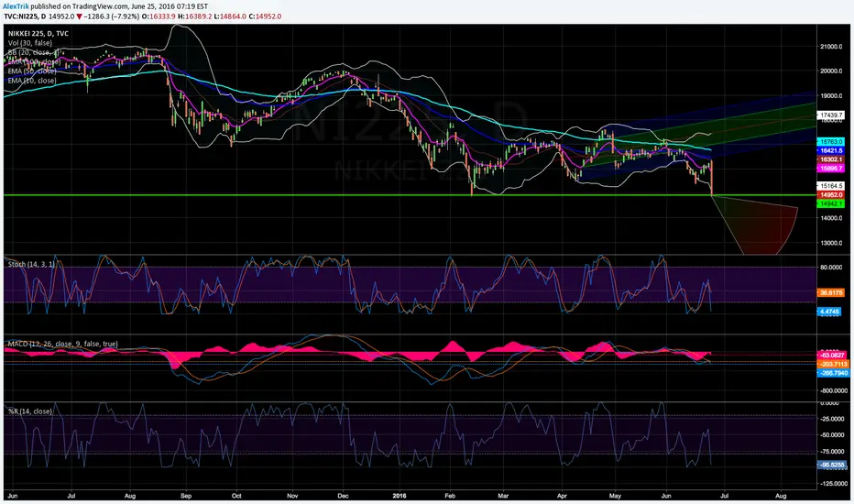Click the Sep label on time axis

pyautogui.click(x=186, y=496)
